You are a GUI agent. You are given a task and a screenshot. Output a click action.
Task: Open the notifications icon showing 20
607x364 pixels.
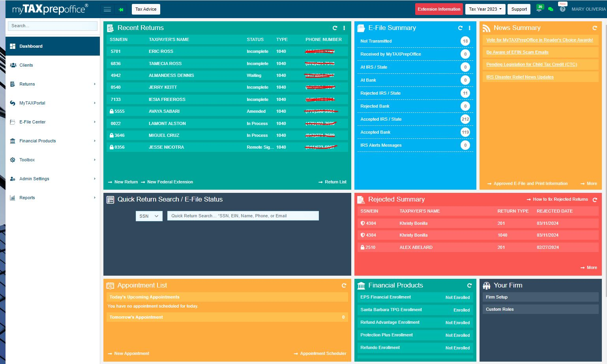coord(540,8)
